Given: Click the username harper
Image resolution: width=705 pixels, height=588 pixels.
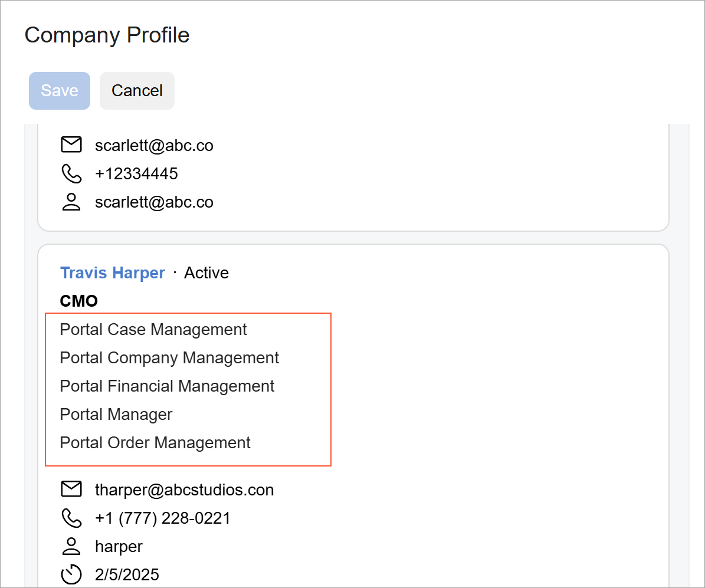Looking at the screenshot, I should [119, 547].
